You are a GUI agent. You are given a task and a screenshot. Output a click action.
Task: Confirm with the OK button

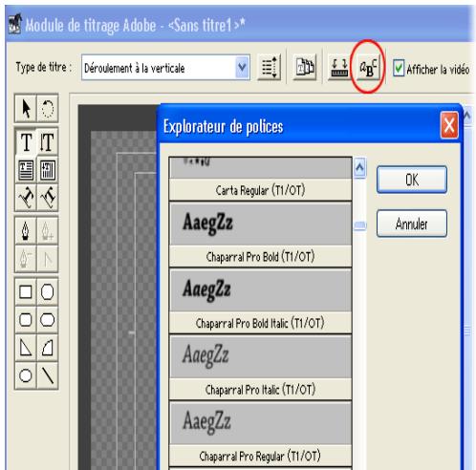(x=412, y=180)
